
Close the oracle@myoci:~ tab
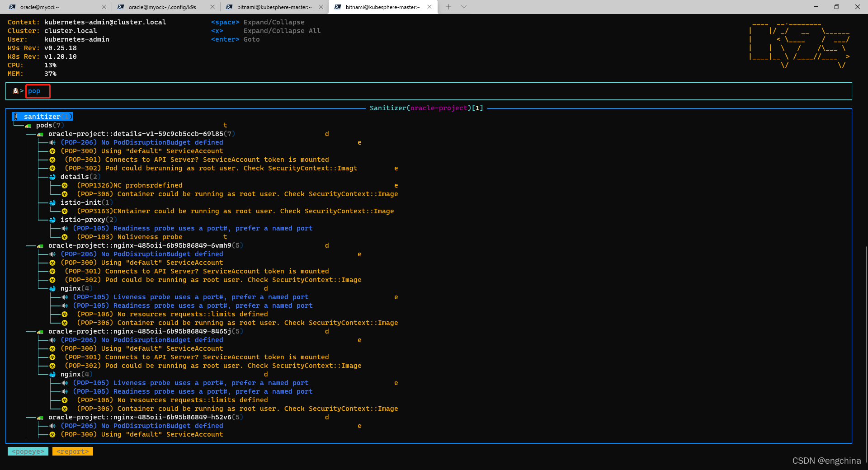tap(104, 7)
